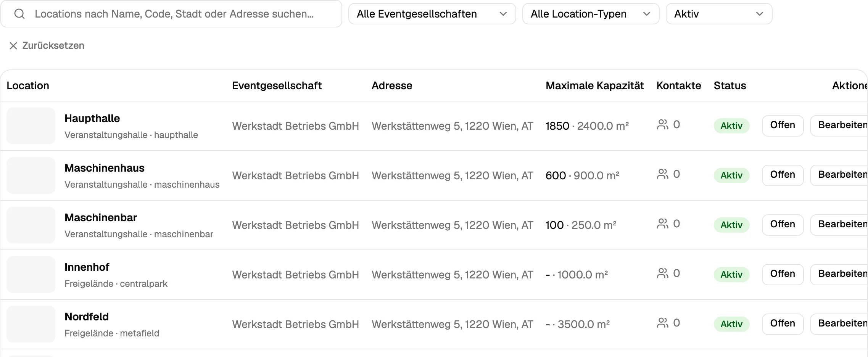
Task: Open the Haupthalle location via Offen
Action: coord(783,125)
